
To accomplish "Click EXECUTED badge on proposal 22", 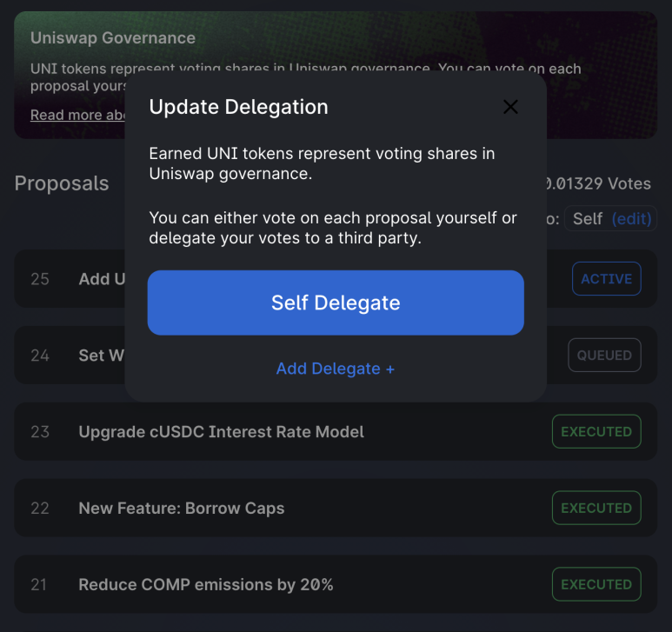I will tap(595, 509).
